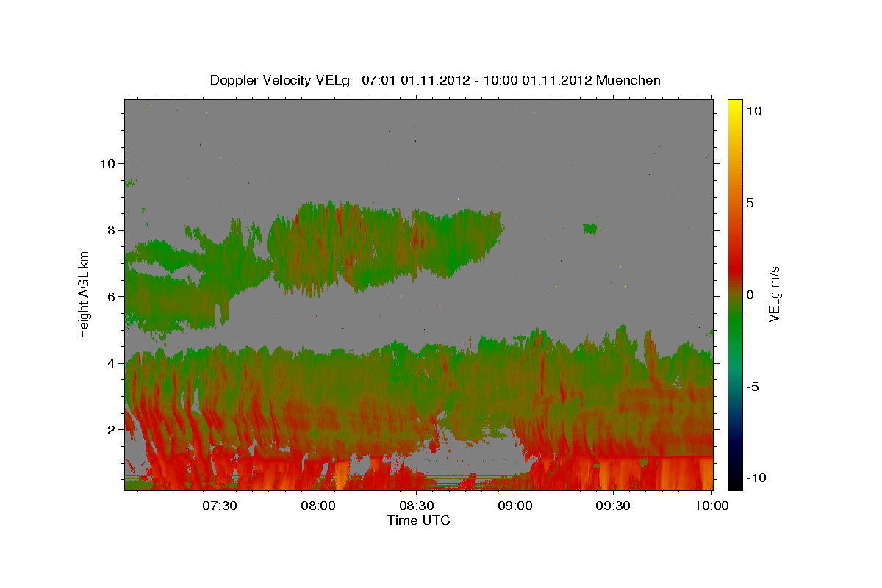
Task: Click the height tick label "2"
Action: pyautogui.click(x=111, y=429)
